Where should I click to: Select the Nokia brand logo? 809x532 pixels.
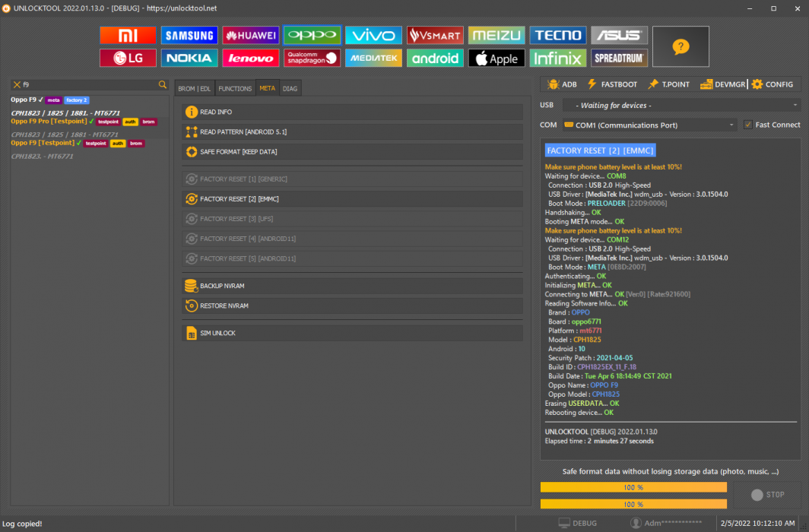coord(189,59)
